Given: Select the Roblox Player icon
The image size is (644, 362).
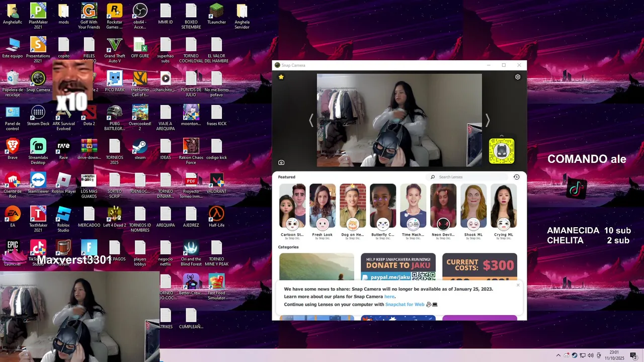Looking at the screenshot, I should click(63, 183).
